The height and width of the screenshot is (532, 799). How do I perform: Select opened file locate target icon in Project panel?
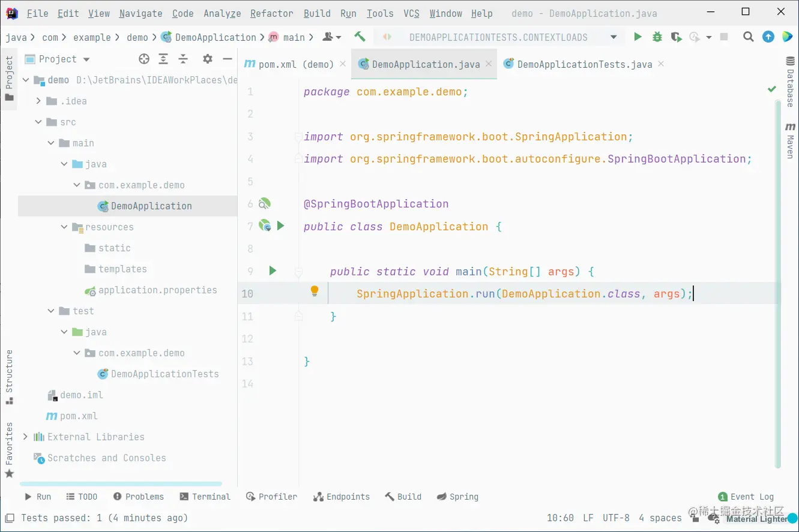(x=144, y=59)
